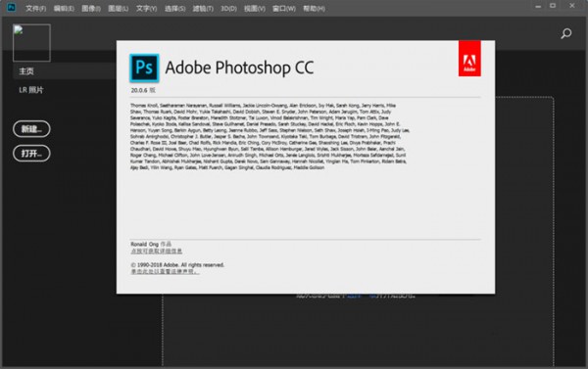The image size is (588, 369).
Task: Open the 滤镜(T) menu
Action: pos(203,8)
